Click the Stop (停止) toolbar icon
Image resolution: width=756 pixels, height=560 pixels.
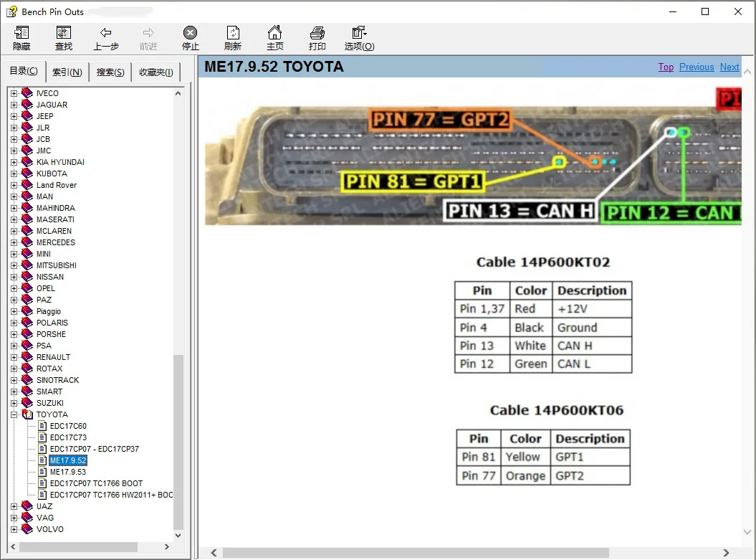190,33
